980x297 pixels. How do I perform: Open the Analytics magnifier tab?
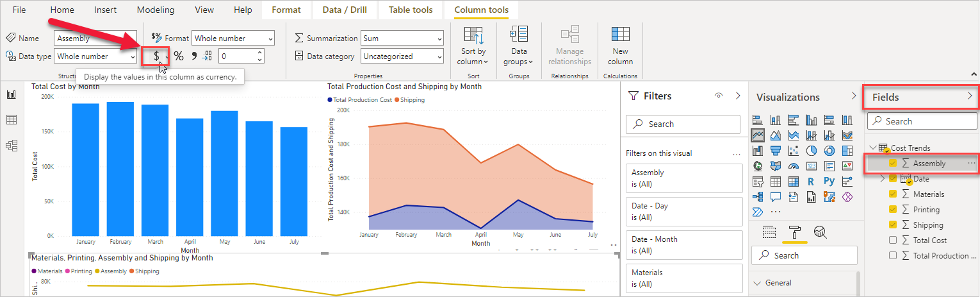[x=820, y=232]
